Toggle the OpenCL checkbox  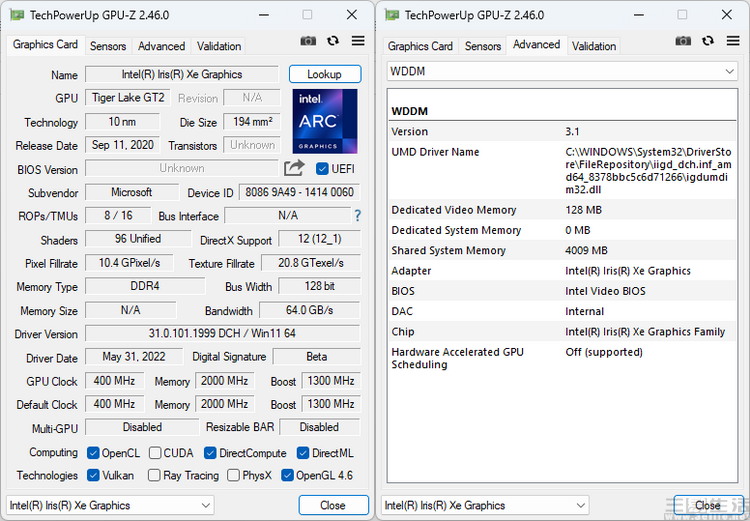[x=93, y=453]
